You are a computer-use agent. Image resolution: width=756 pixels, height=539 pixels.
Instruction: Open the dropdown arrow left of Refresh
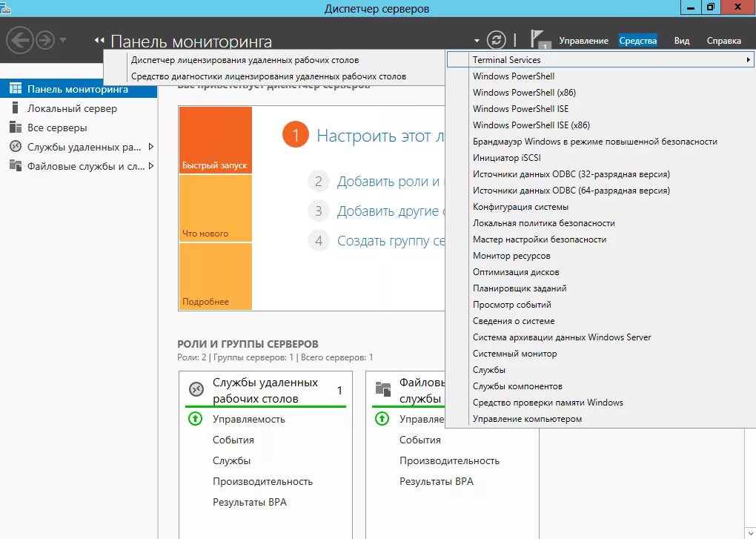477,41
